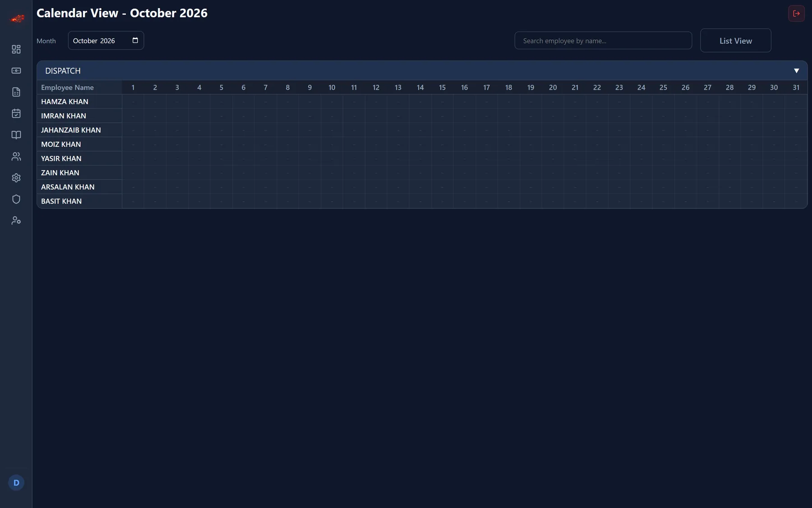Select the YASIR KHAN row name
This screenshot has height=508, width=812.
point(61,158)
